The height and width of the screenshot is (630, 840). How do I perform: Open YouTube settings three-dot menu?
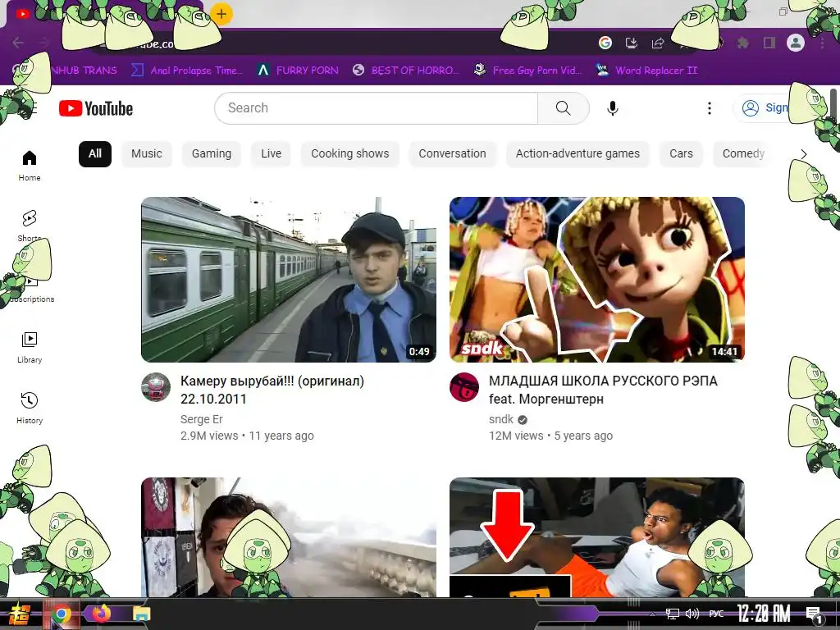pos(710,108)
